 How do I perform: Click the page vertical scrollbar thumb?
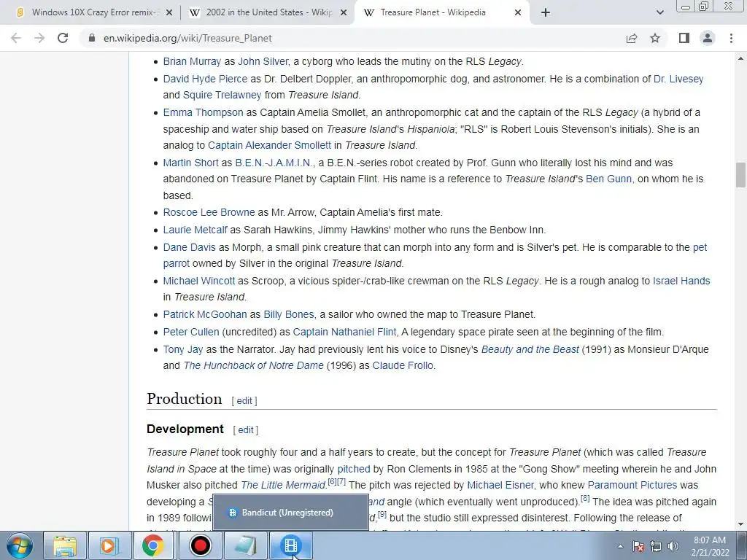point(740,175)
